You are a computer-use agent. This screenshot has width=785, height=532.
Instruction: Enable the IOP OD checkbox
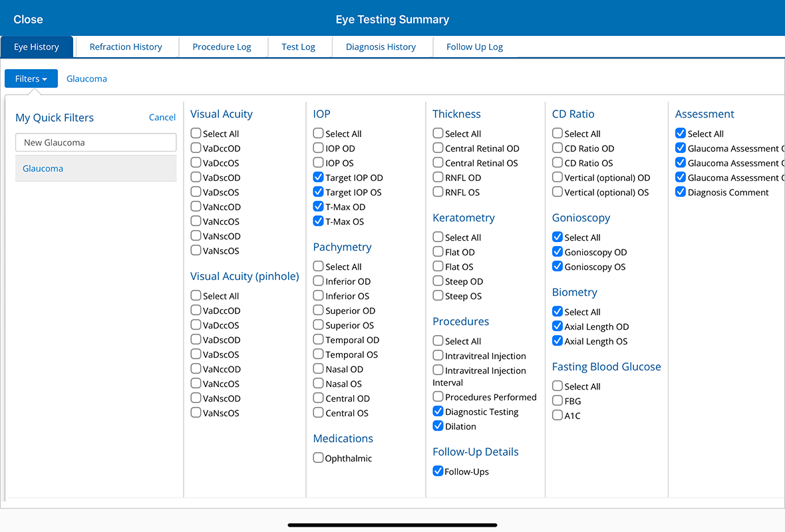[319, 148]
